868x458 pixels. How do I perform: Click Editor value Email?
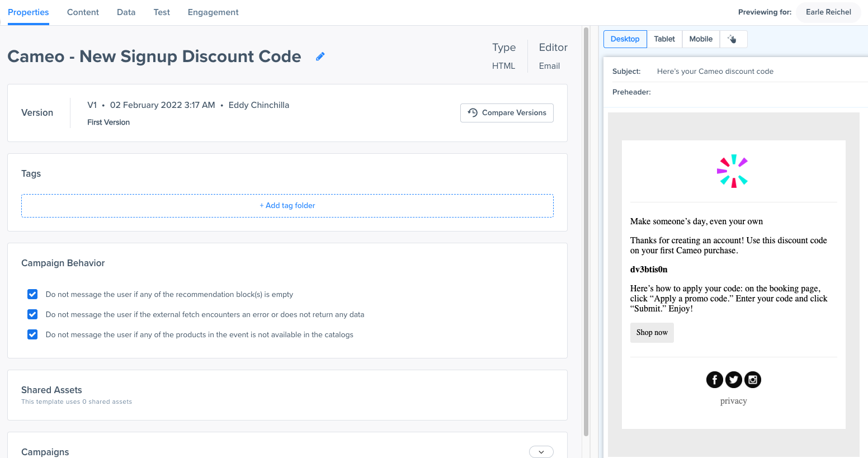549,66
